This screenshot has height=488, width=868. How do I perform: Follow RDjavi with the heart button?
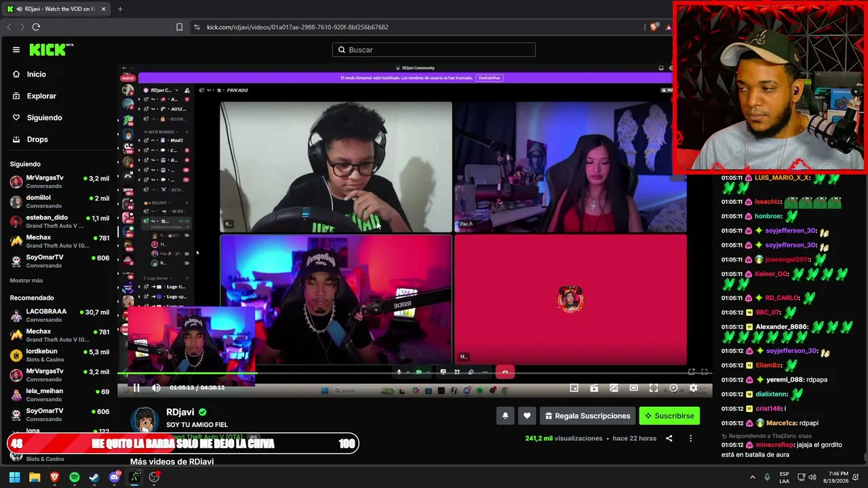tap(527, 416)
